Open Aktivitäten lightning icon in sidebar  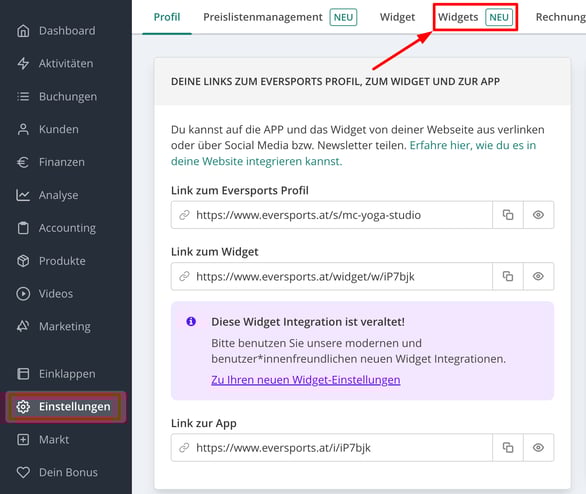point(23,64)
